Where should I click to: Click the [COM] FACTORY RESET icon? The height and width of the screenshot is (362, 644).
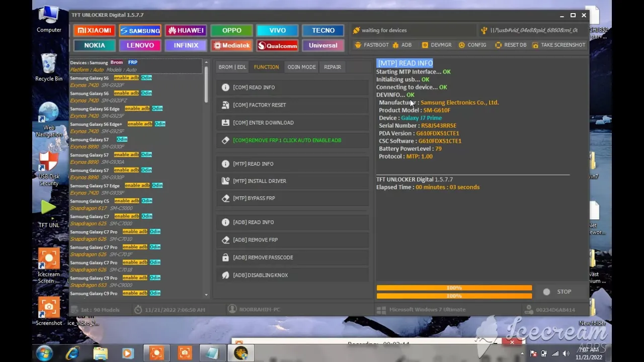(x=225, y=105)
